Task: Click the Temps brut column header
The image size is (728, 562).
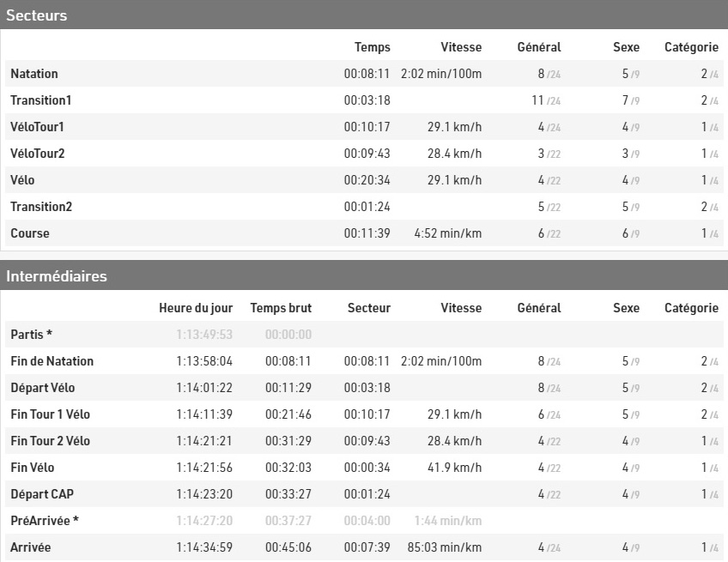Action: [281, 308]
